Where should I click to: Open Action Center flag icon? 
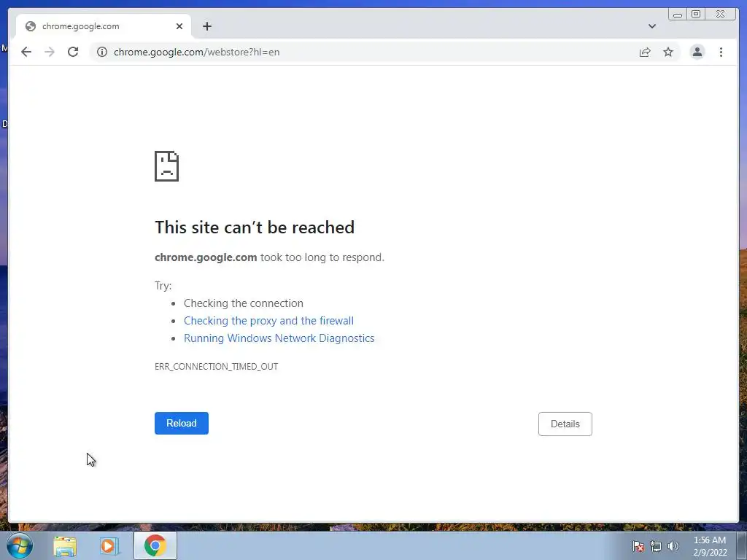[638, 546]
